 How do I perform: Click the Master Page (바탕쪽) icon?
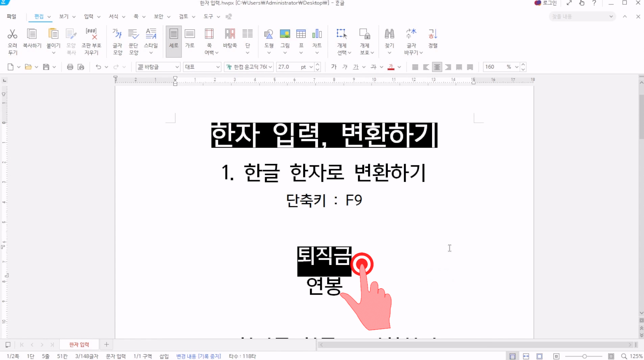point(230,34)
